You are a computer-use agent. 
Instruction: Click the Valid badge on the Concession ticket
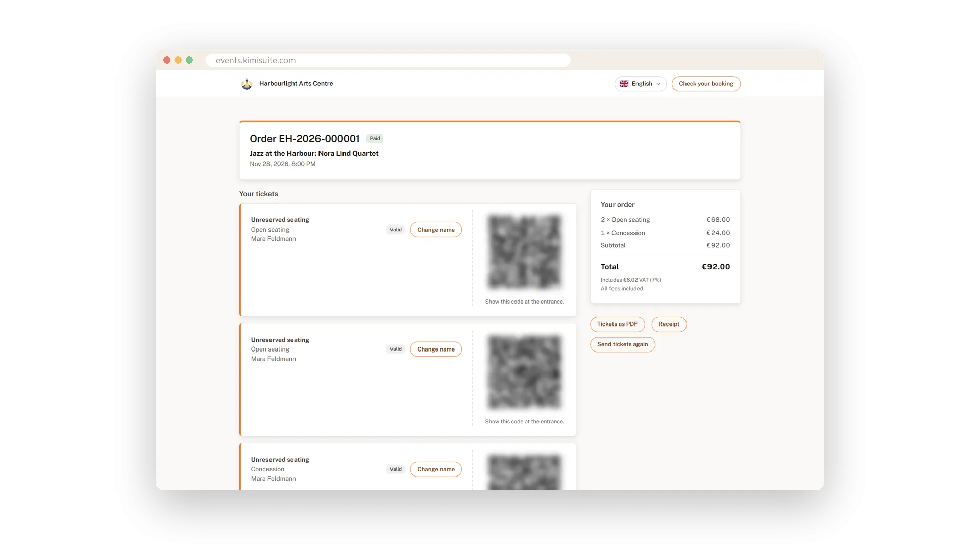tap(396, 469)
